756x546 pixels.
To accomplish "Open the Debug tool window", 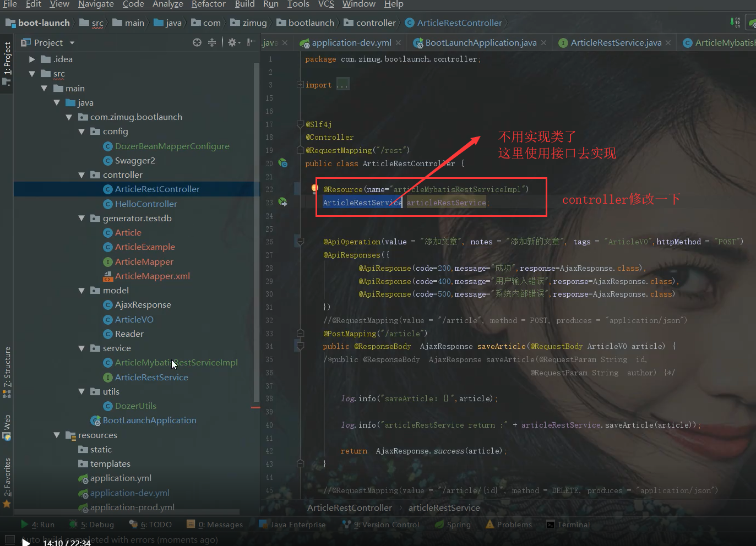I will (91, 525).
